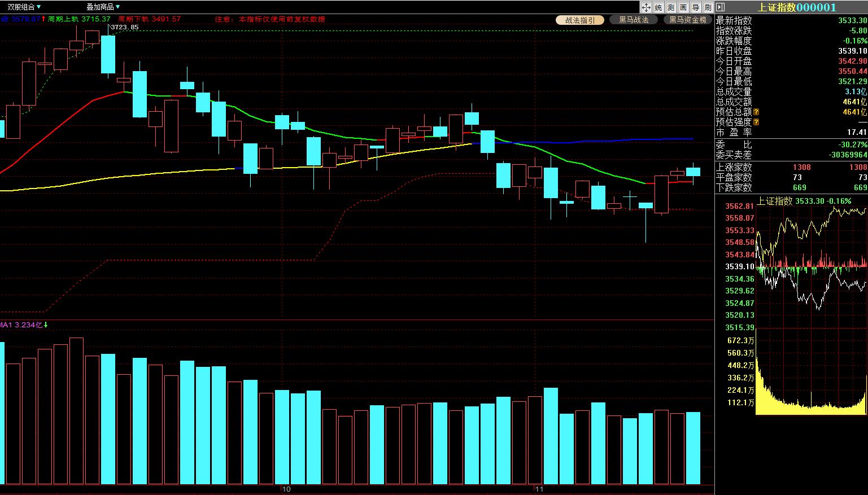Click the 测 measure toolbar icon
Image resolution: width=868 pixels, height=495 pixels.
coord(671,7)
